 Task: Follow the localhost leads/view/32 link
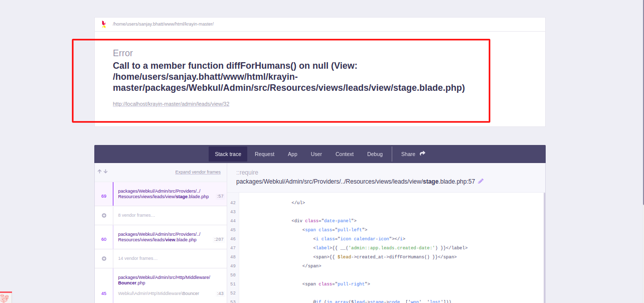171,104
